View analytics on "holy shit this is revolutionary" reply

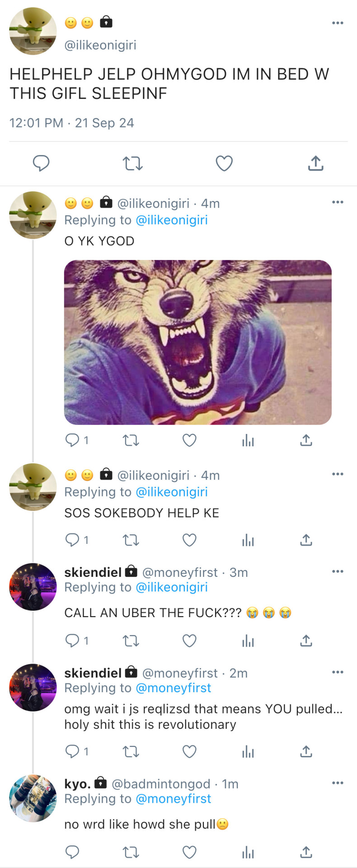tap(248, 751)
